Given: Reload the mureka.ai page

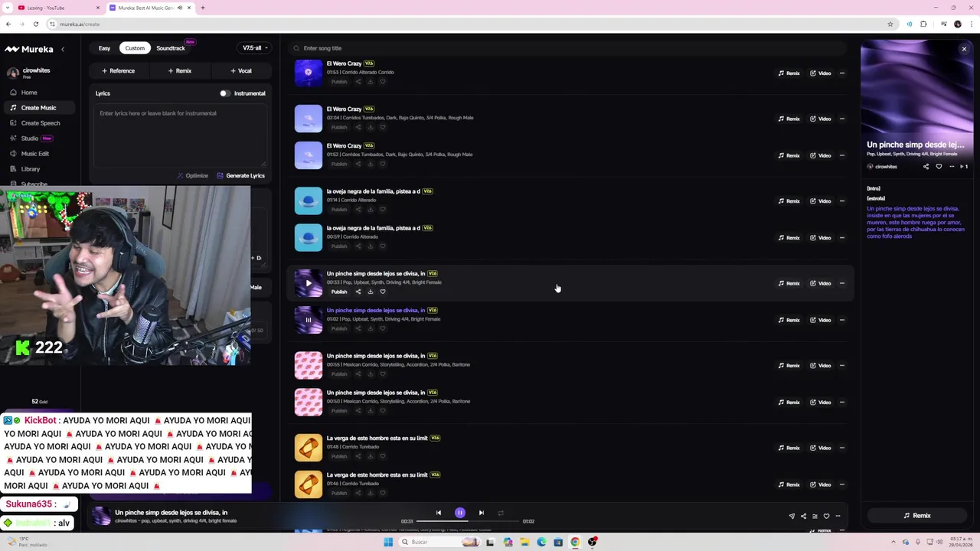Looking at the screenshot, I should click(x=35, y=24).
